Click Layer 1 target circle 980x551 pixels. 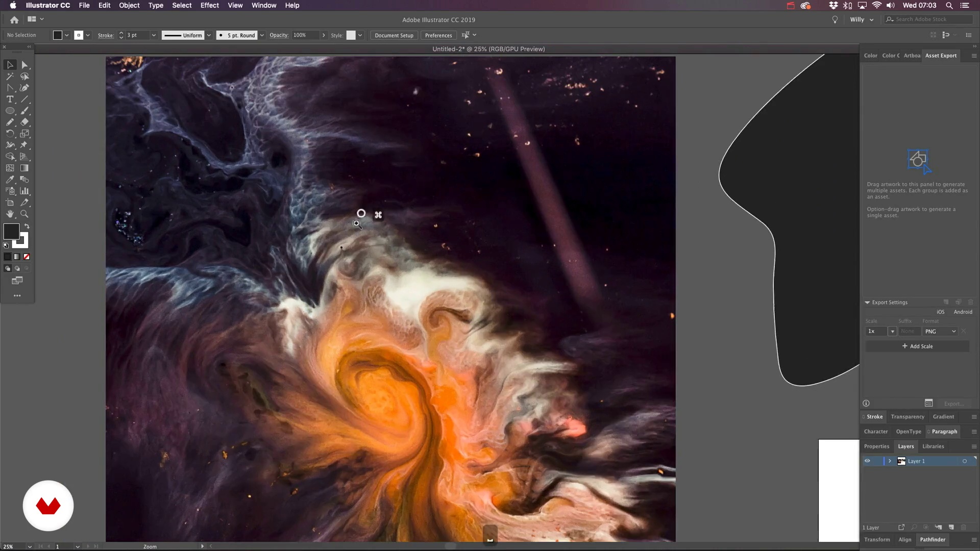[x=965, y=461]
